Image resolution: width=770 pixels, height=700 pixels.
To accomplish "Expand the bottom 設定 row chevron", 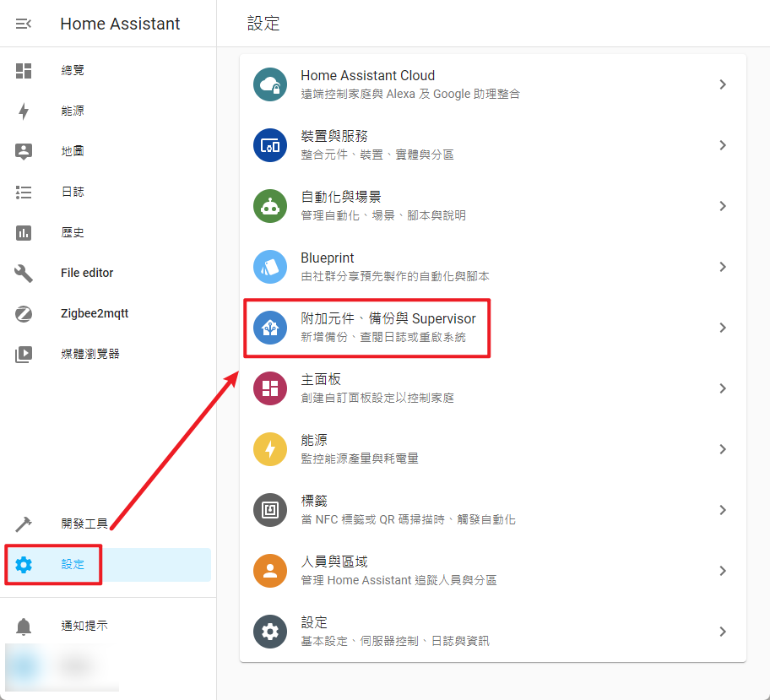I will [723, 632].
